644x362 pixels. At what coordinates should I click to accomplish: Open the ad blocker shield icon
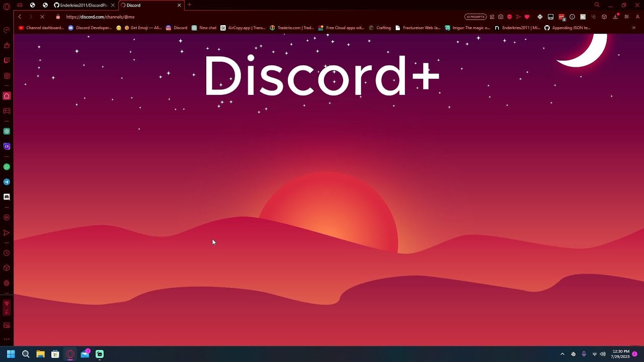[509, 17]
